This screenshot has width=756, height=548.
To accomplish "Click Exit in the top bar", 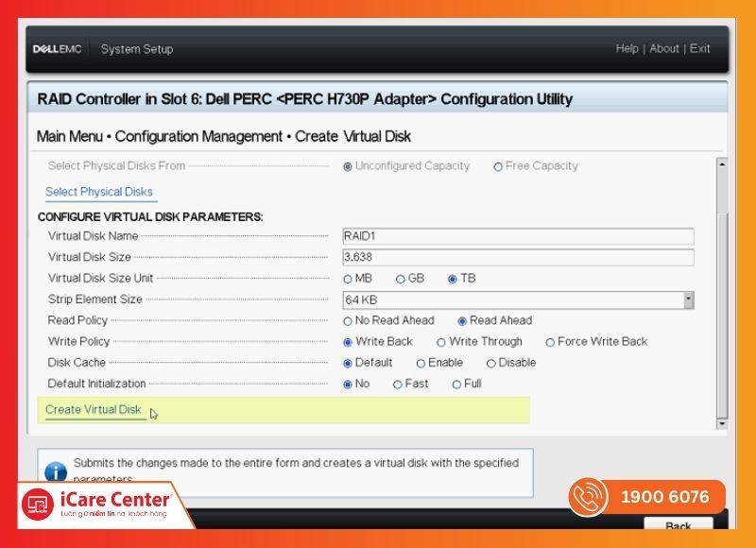I will coord(699,49).
